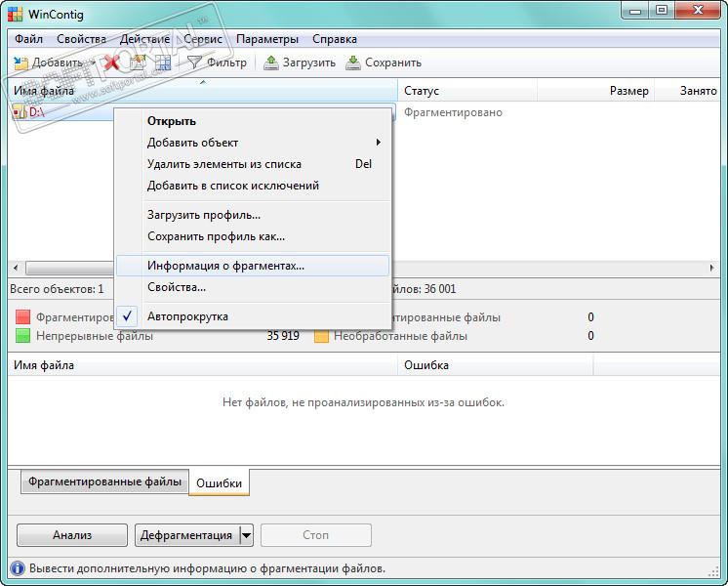Image resolution: width=728 pixels, height=586 pixels.
Task: Click the Ошибка column header
Action: click(496, 365)
